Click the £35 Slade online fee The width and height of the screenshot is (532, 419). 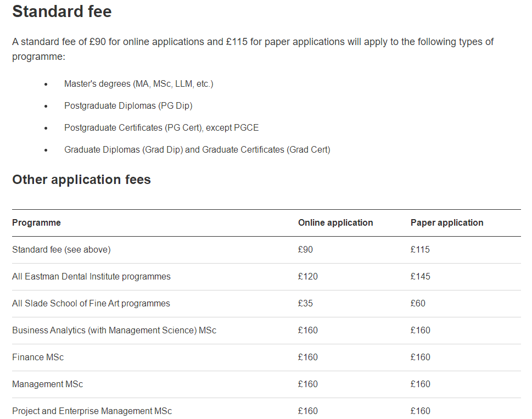[305, 304]
